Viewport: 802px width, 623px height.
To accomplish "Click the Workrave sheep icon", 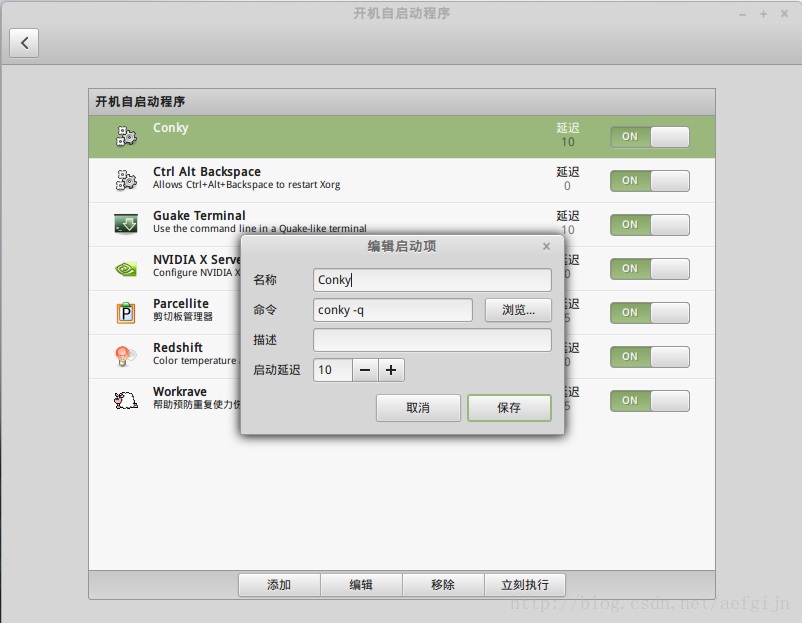I will (x=126, y=400).
